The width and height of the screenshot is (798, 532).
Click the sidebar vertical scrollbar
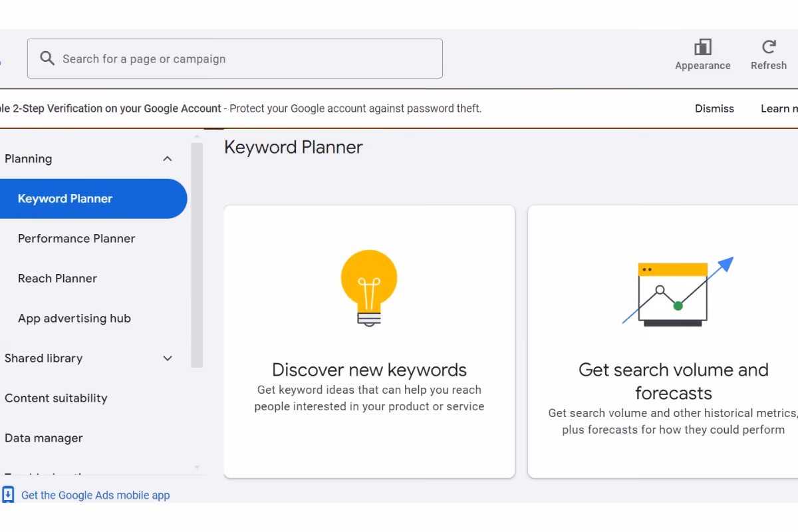click(197, 255)
